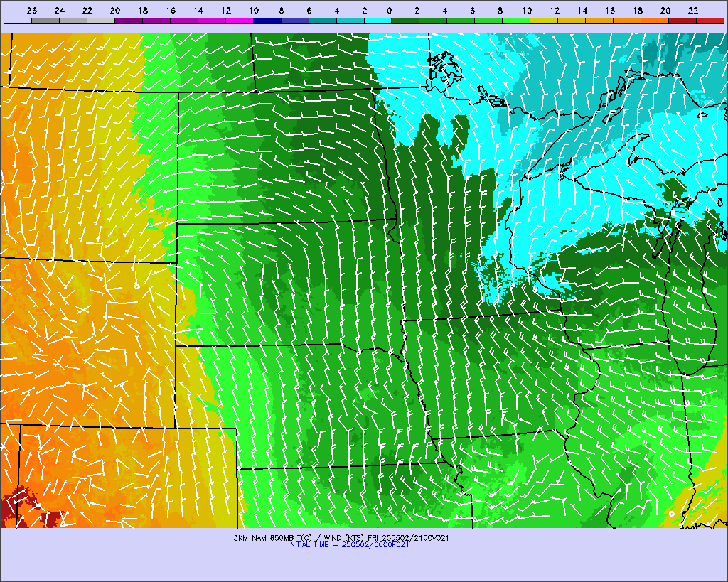Select the light green swatch between 6 and 8

(x=489, y=21)
